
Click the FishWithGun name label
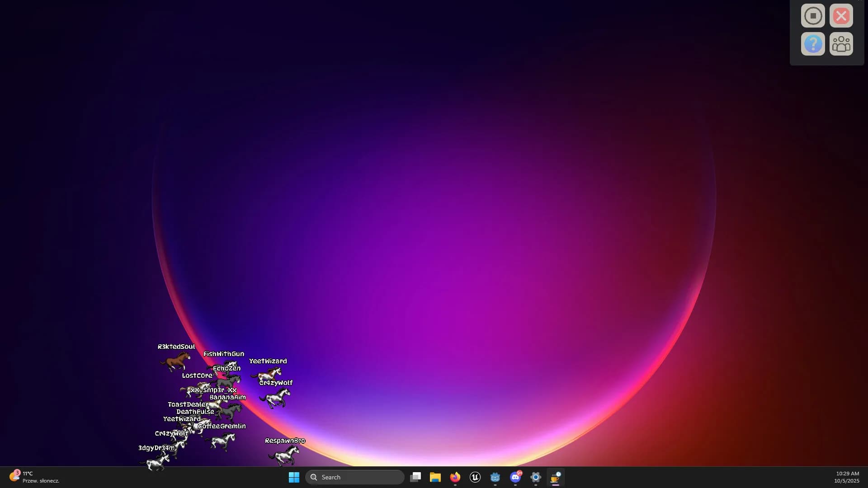coord(224,354)
